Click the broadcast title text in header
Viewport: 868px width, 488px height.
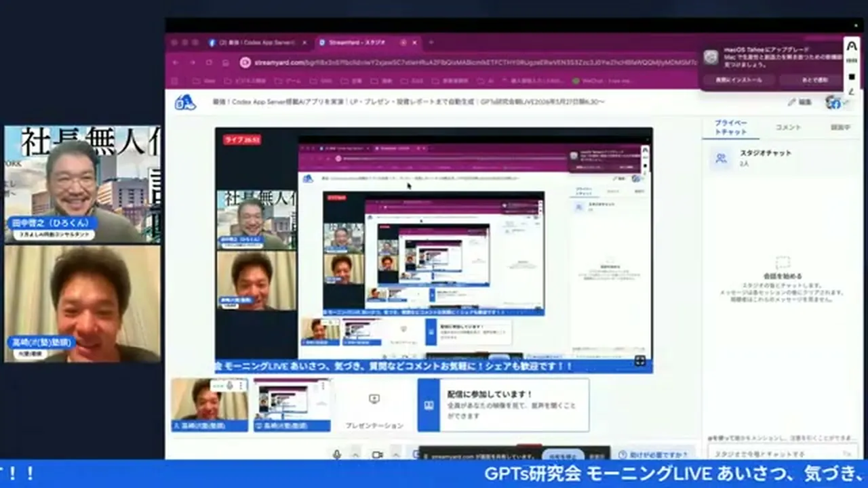409,102
